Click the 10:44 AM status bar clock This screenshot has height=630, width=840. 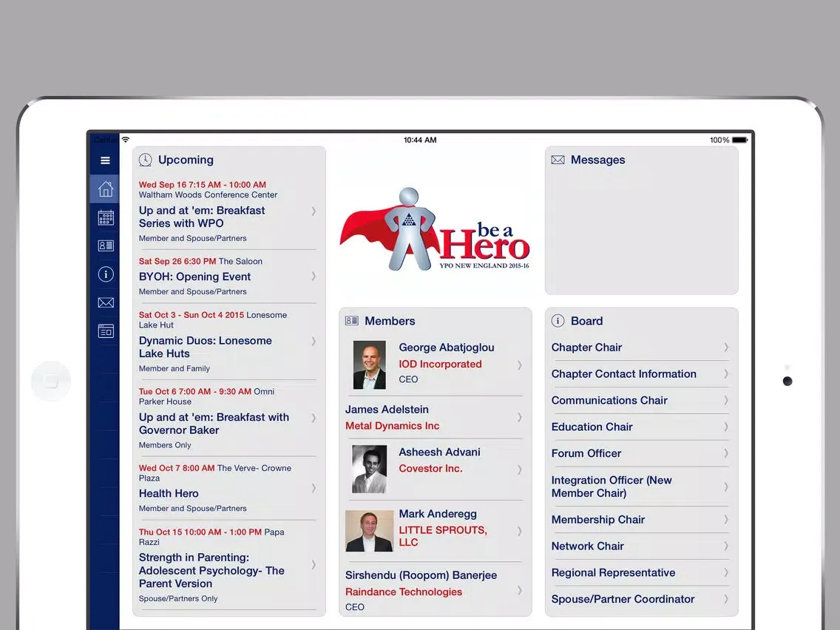[420, 140]
